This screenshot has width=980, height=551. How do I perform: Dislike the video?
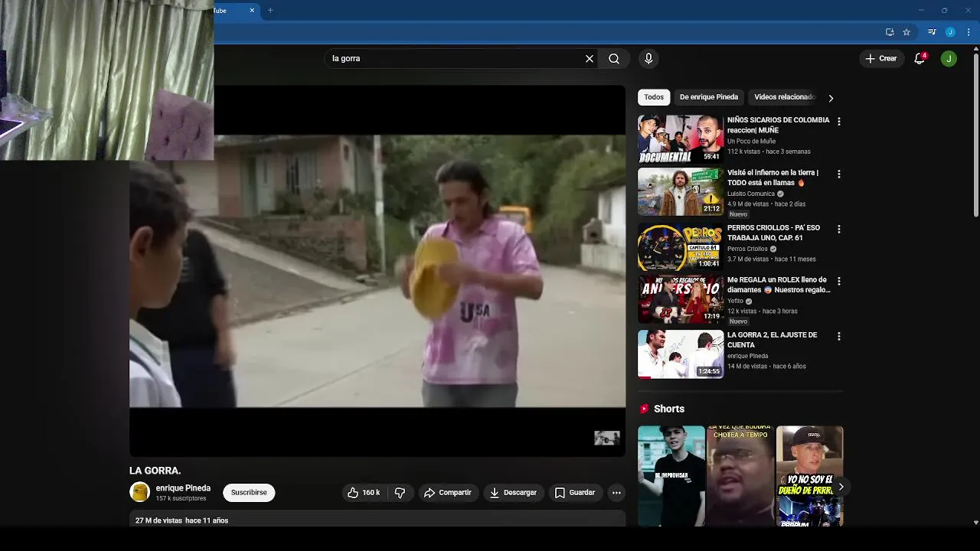(x=400, y=493)
